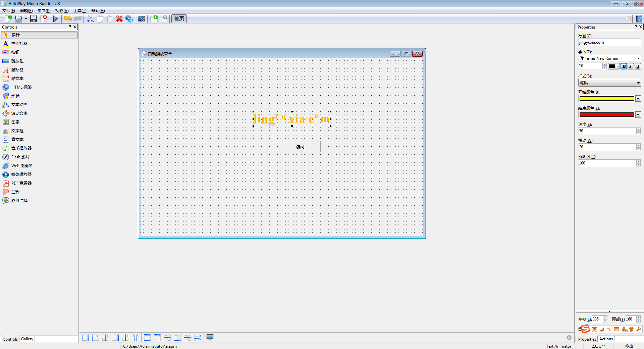Screen dimensions: 644x349
Task: Open the toolbar options dropdown at far right
Action: pyautogui.click(x=628, y=19)
